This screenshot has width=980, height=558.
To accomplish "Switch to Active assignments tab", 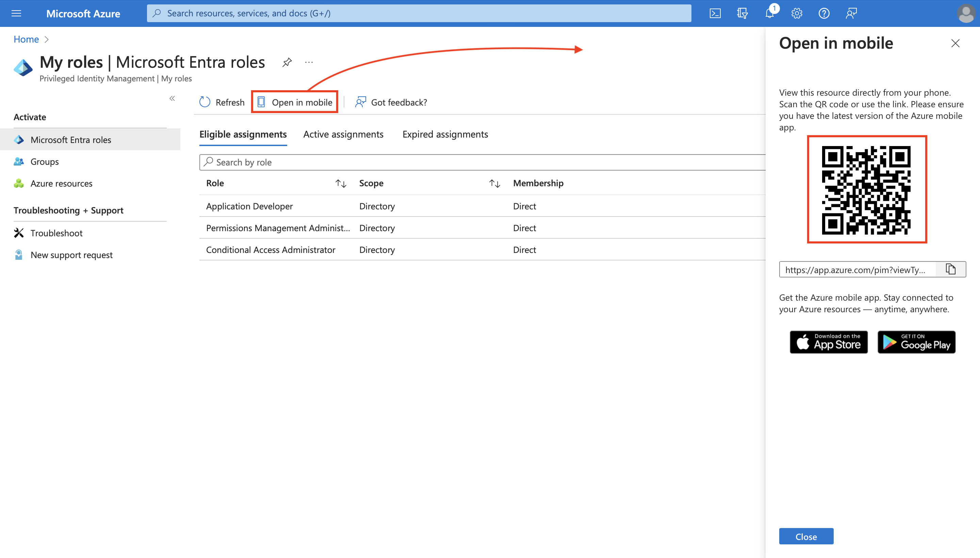I will click(x=343, y=134).
